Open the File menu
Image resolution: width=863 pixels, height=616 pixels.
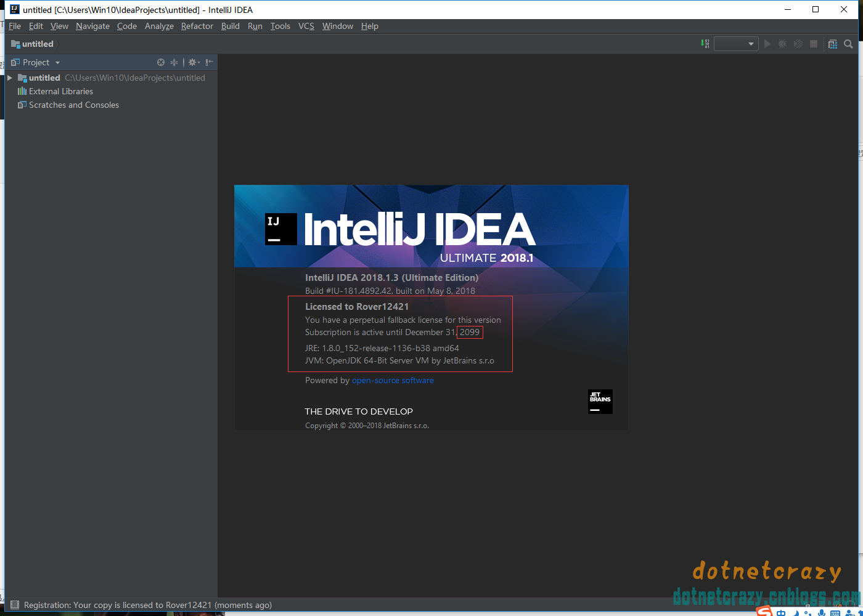click(15, 26)
